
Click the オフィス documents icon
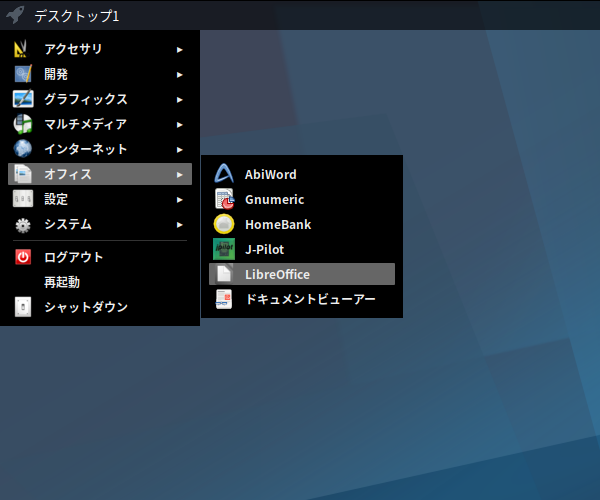click(x=23, y=174)
